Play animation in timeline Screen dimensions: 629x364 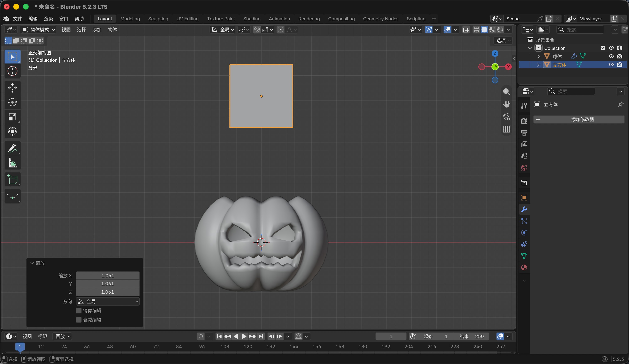tap(244, 336)
